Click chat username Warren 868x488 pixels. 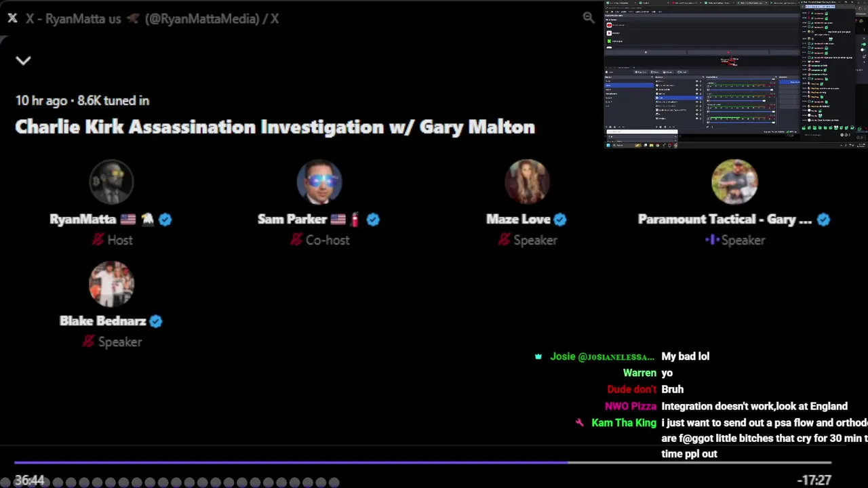[639, 373]
